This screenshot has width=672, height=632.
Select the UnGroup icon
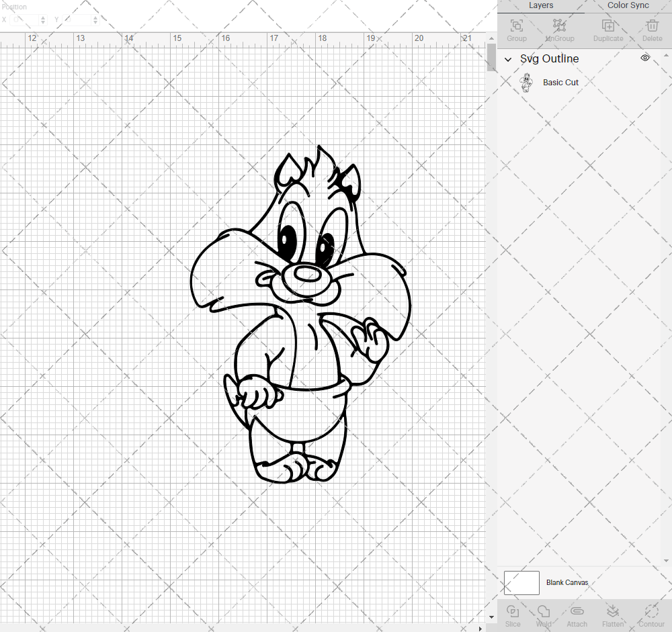[x=559, y=26]
